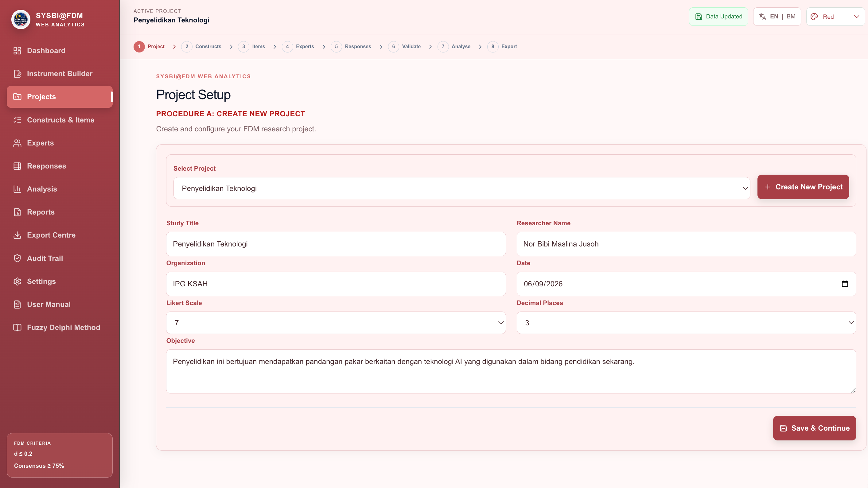This screenshot has height=488, width=868.
Task: Open the Select Project dropdown
Action: tap(461, 188)
